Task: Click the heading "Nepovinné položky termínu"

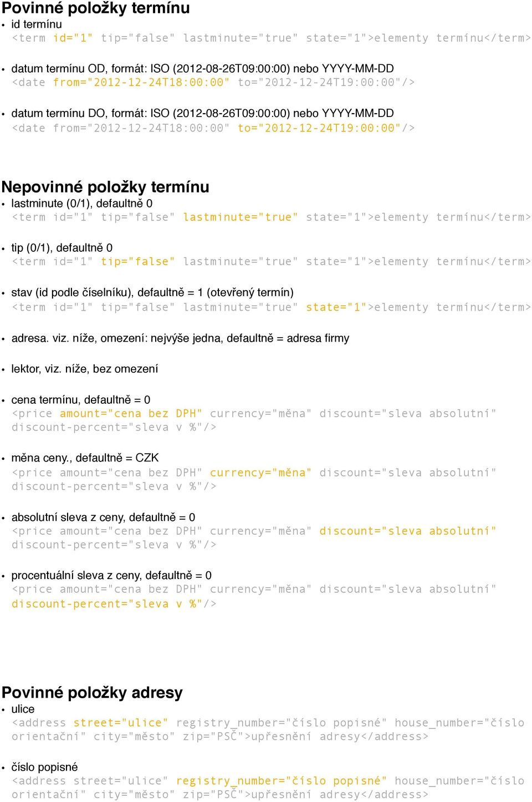Action: 105,187
